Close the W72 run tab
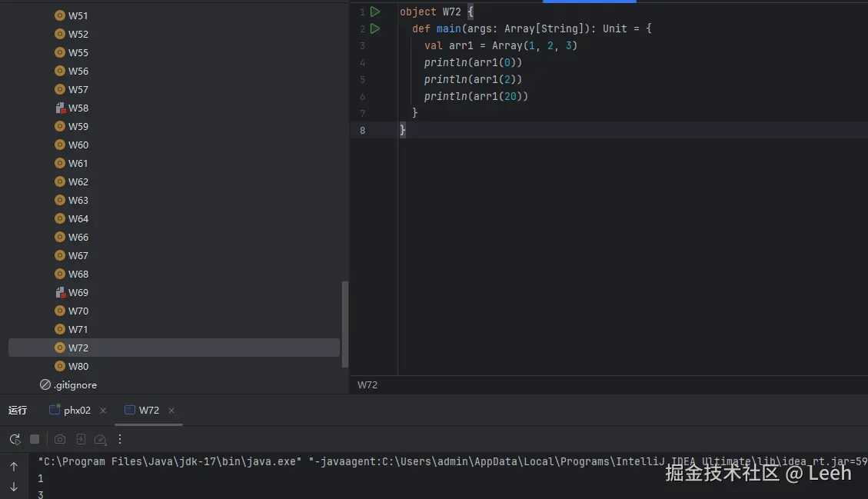The image size is (868, 499). click(171, 411)
